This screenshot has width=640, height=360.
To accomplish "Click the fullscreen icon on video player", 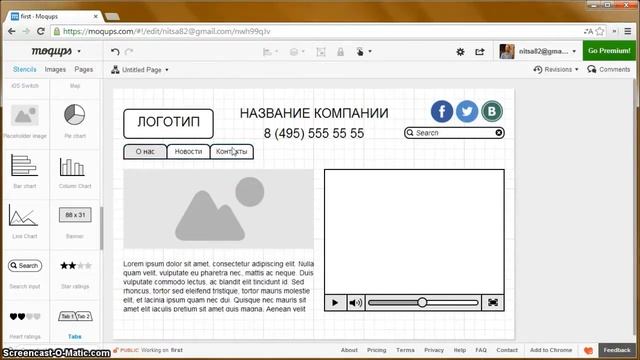I will pos(493,302).
